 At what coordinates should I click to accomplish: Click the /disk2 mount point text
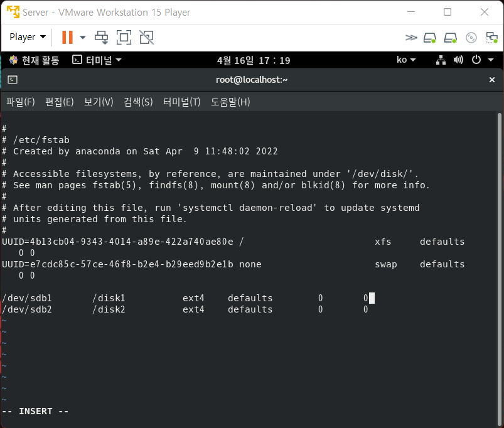109,309
